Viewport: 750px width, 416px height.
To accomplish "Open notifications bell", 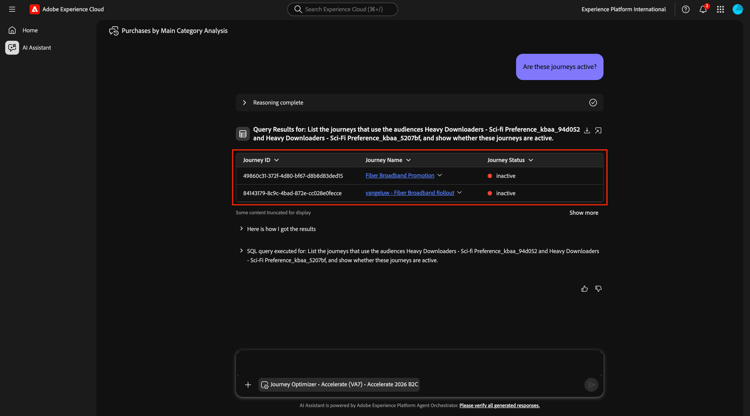I will 703,9.
